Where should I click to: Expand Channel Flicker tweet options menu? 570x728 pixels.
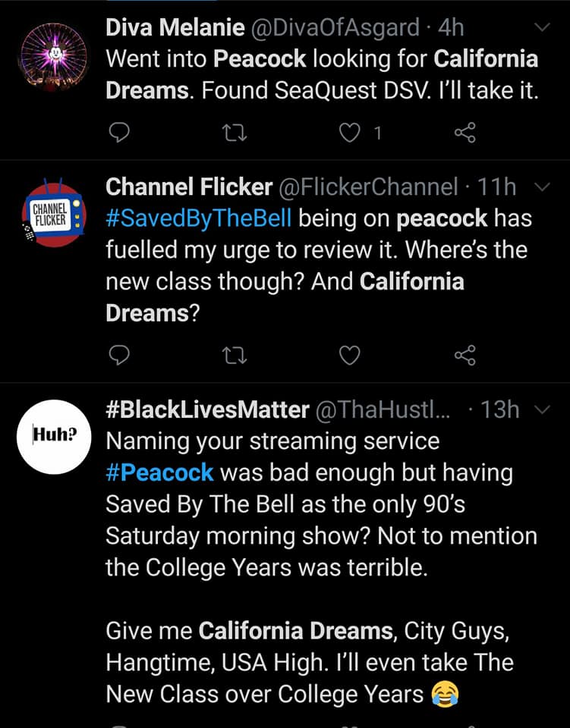[x=542, y=187]
